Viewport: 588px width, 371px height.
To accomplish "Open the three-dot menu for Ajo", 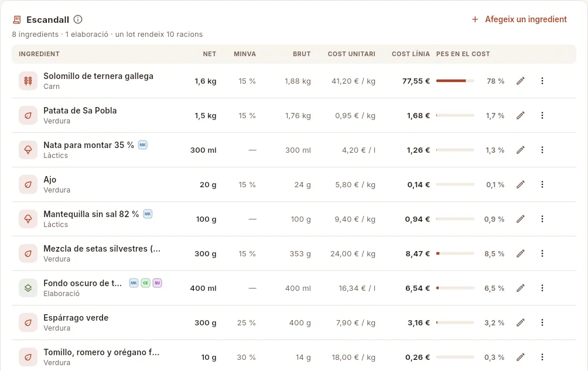I will (x=542, y=184).
